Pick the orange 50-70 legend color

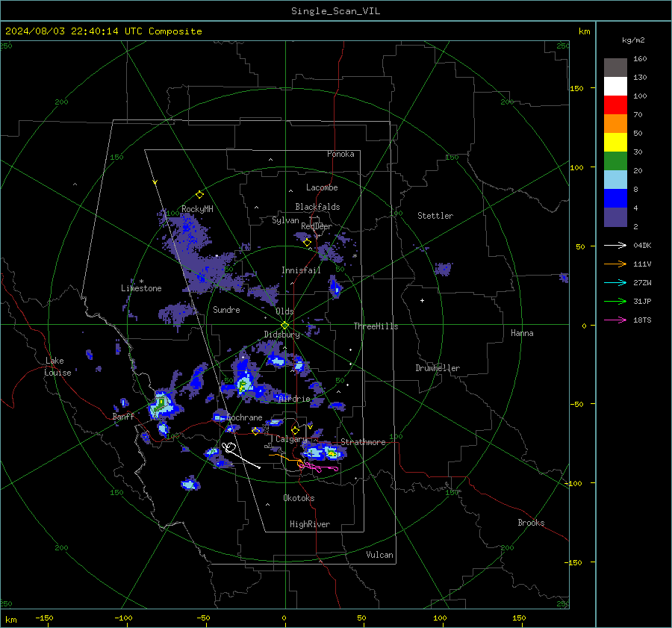[615, 124]
